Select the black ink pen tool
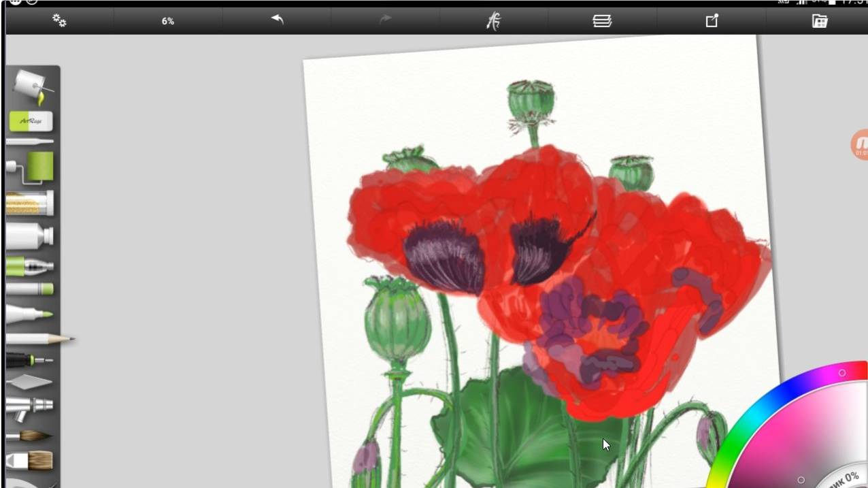868x488 pixels. click(x=29, y=359)
